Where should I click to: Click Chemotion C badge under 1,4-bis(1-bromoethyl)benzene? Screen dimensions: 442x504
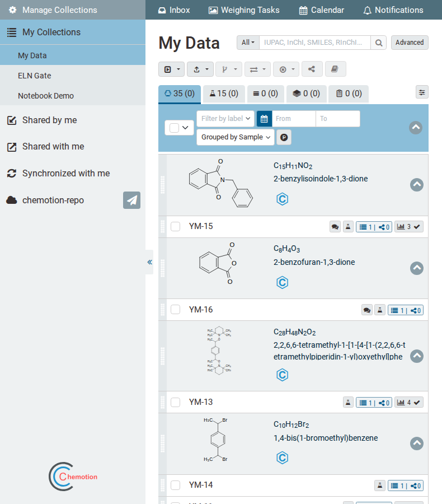point(282,458)
